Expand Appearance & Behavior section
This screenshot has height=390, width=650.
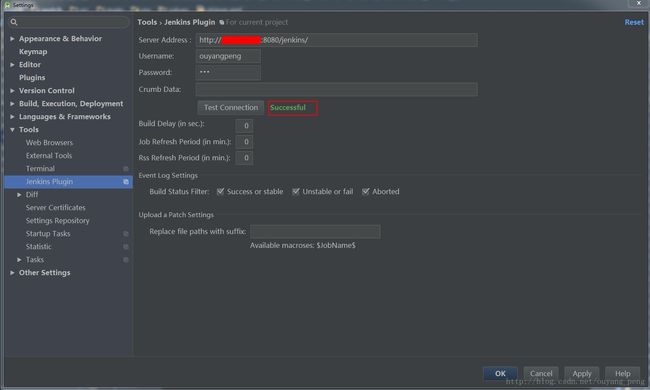tap(12, 39)
